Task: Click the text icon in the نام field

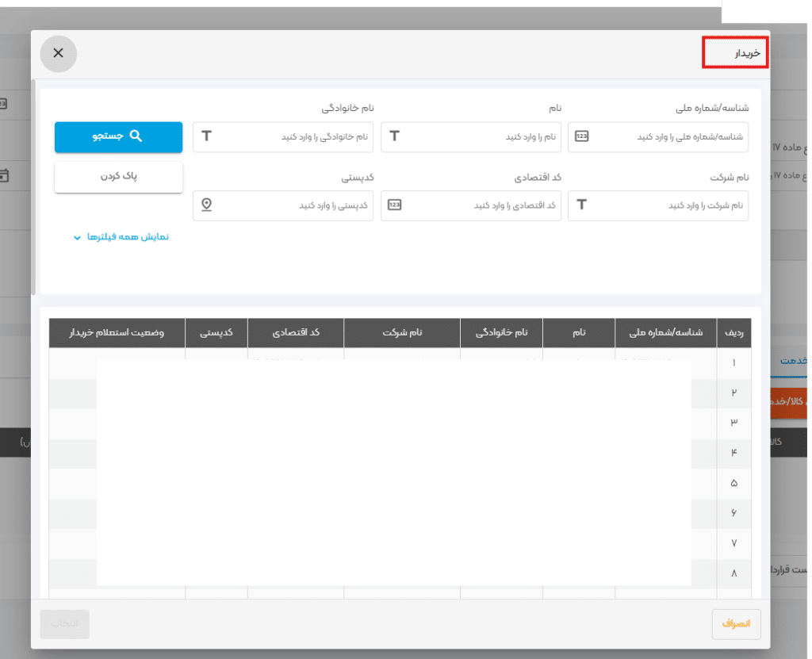Action: coord(394,136)
